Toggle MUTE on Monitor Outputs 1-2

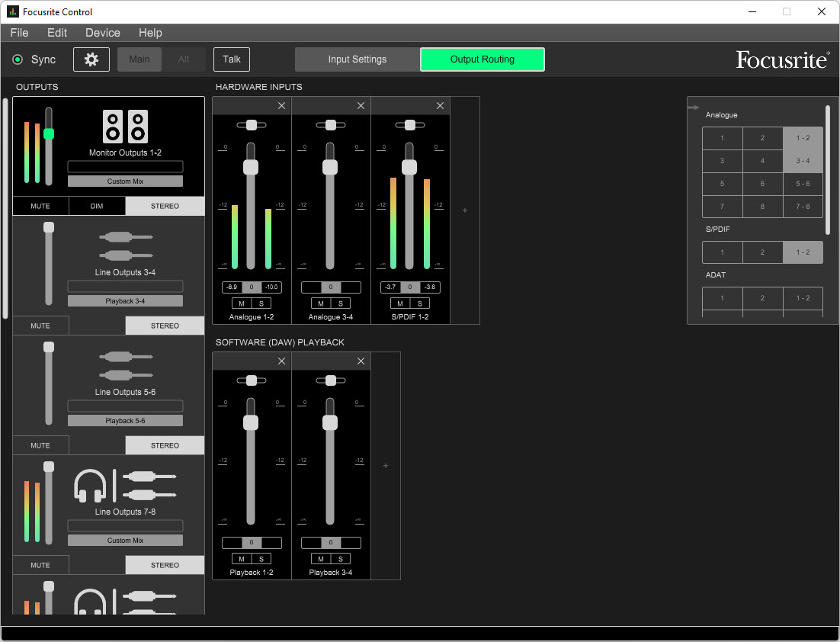tap(40, 206)
